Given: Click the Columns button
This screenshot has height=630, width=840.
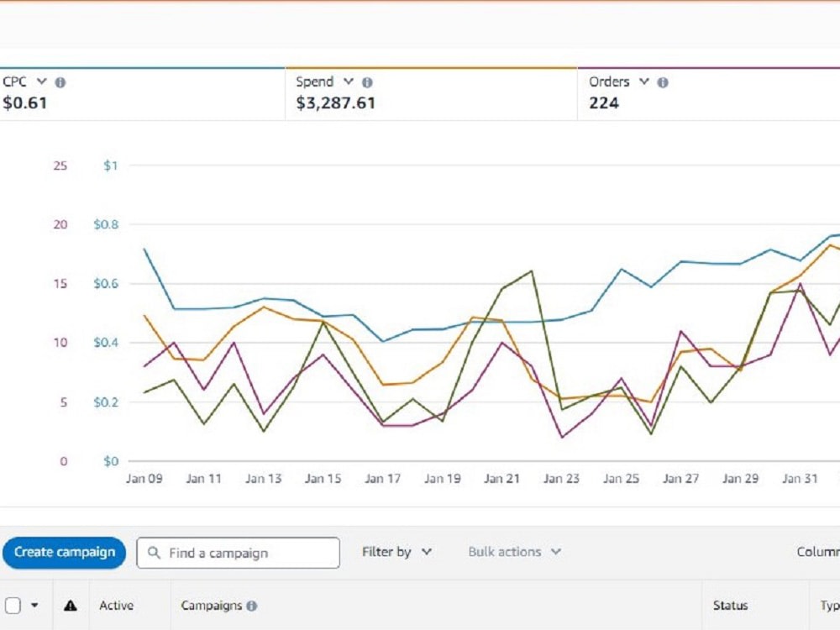Looking at the screenshot, I should pos(818,552).
